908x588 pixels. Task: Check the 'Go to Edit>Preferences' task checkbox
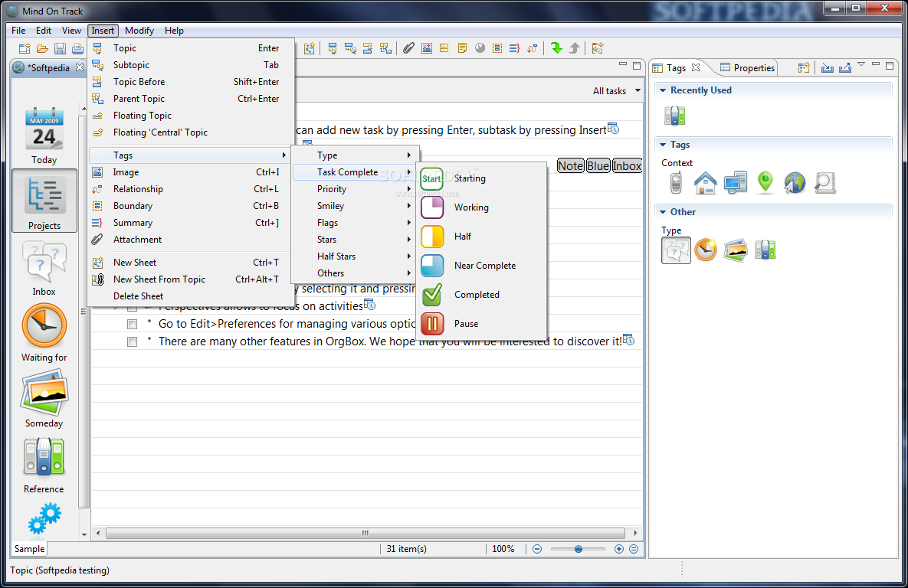132,325
